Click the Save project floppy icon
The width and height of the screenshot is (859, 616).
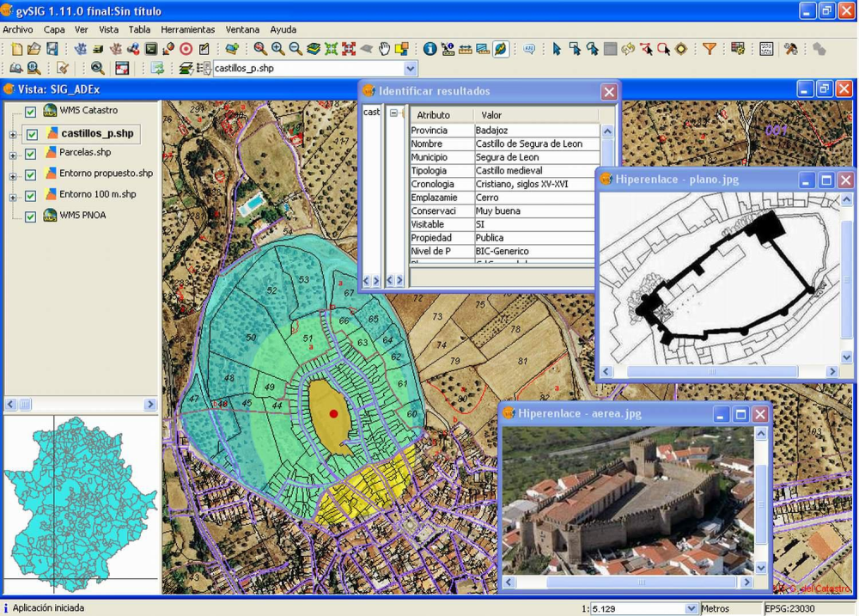tap(52, 49)
